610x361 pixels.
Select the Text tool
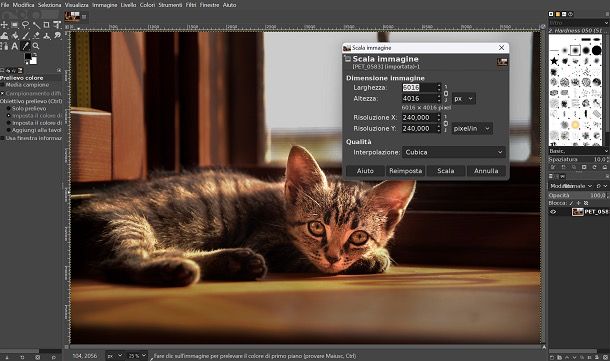pyautogui.click(x=15, y=46)
